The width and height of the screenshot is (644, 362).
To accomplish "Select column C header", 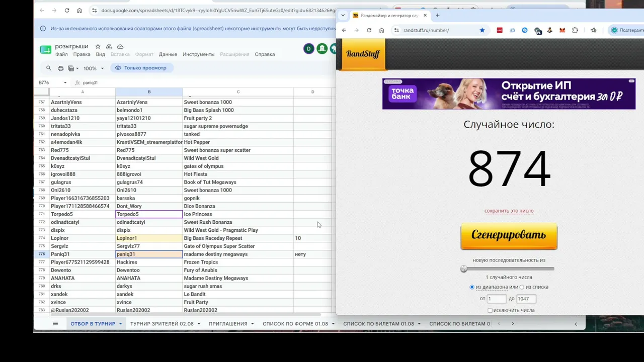I will tap(238, 92).
